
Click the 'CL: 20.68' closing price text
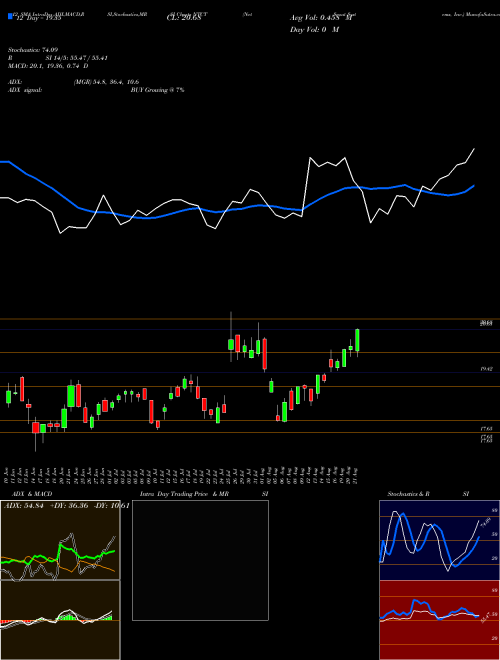(x=184, y=18)
